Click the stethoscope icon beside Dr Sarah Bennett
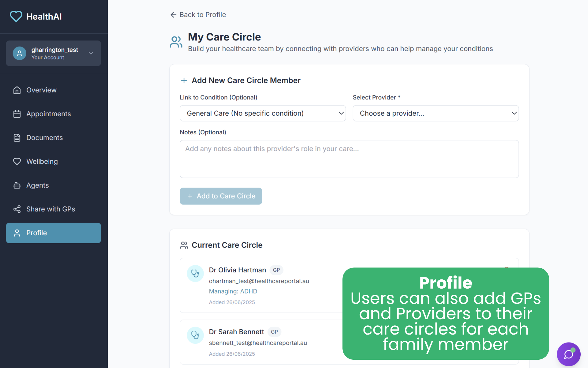588x368 pixels. pos(195,335)
